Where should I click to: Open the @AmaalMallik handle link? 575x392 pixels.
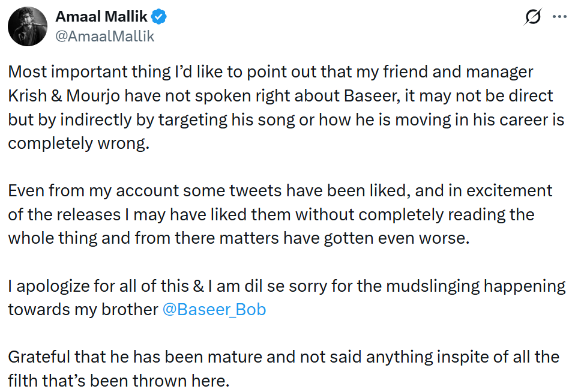(105, 36)
